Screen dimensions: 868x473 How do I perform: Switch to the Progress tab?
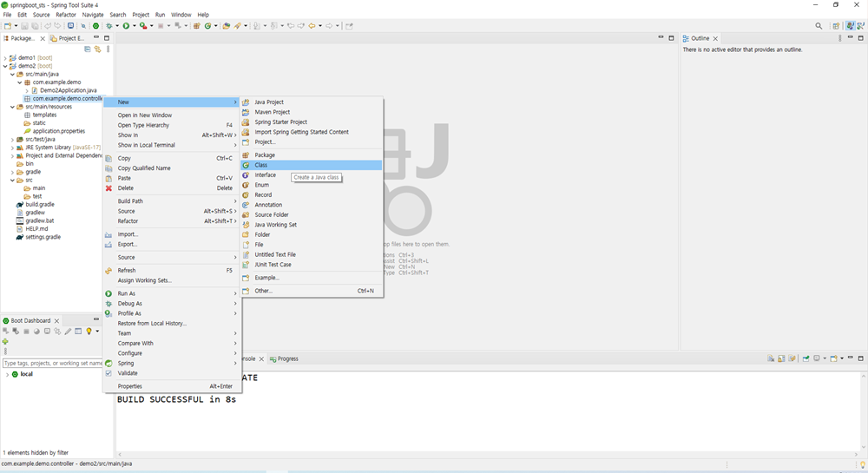284,359
